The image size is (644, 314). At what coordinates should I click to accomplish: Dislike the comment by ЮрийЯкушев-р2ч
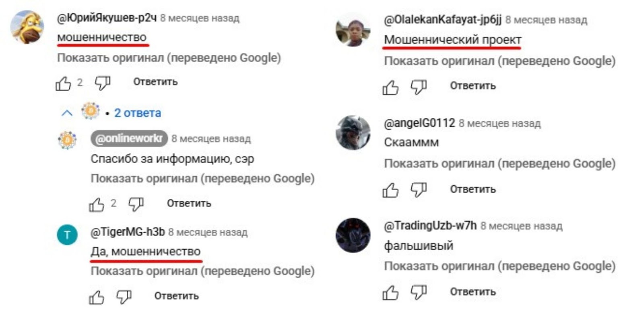click(102, 83)
